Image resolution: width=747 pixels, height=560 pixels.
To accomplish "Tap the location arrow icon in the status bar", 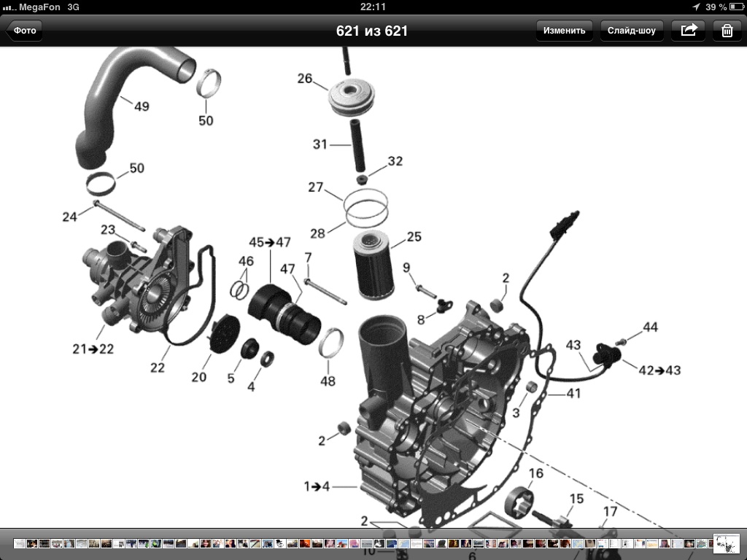I will point(697,7).
